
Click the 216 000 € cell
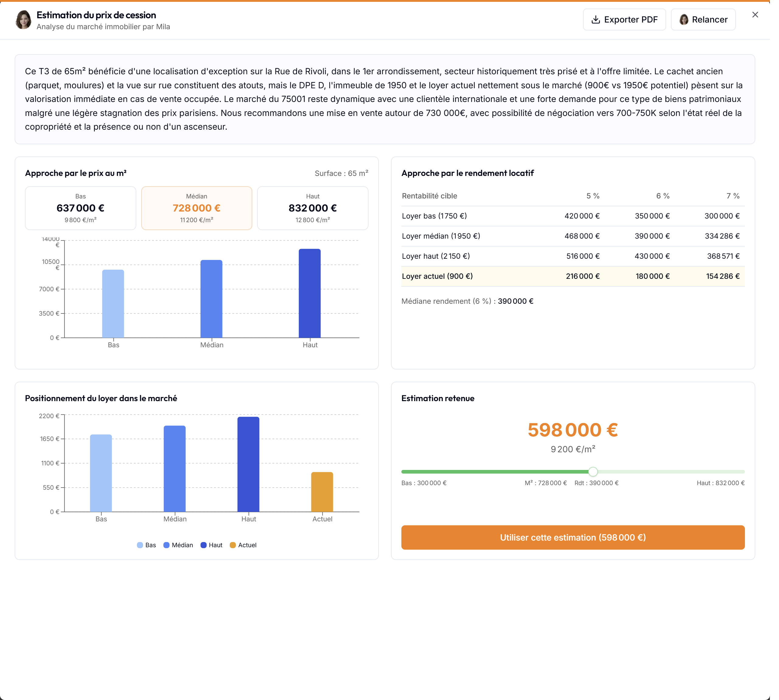[582, 276]
